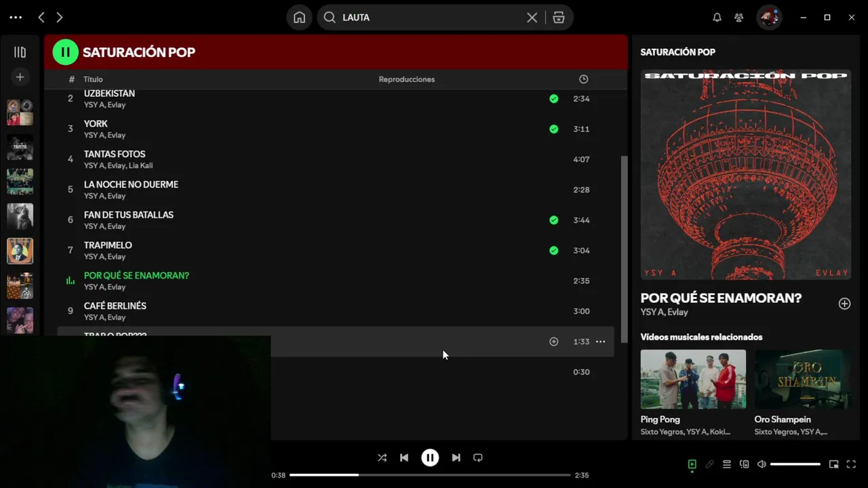Open the Lia Kali artist link

point(140,165)
